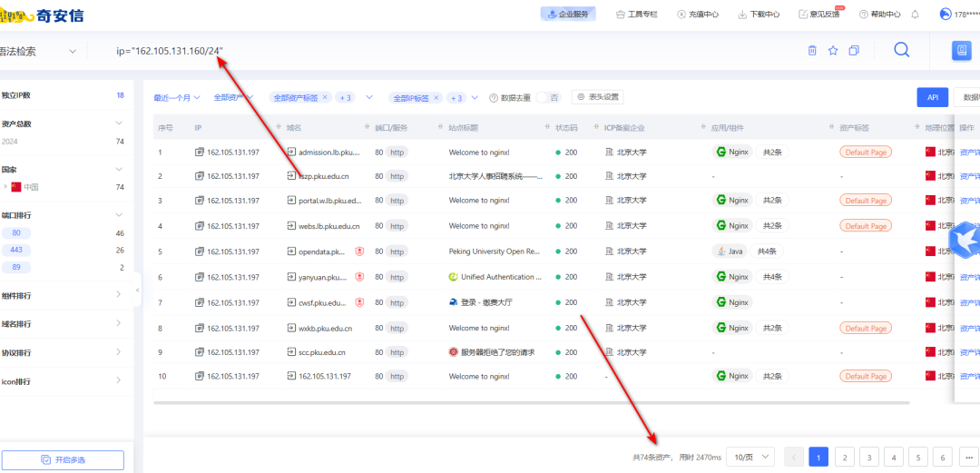Screen dimensions: 980x473
Task: Open the 企业服务 menu
Action: pos(568,15)
